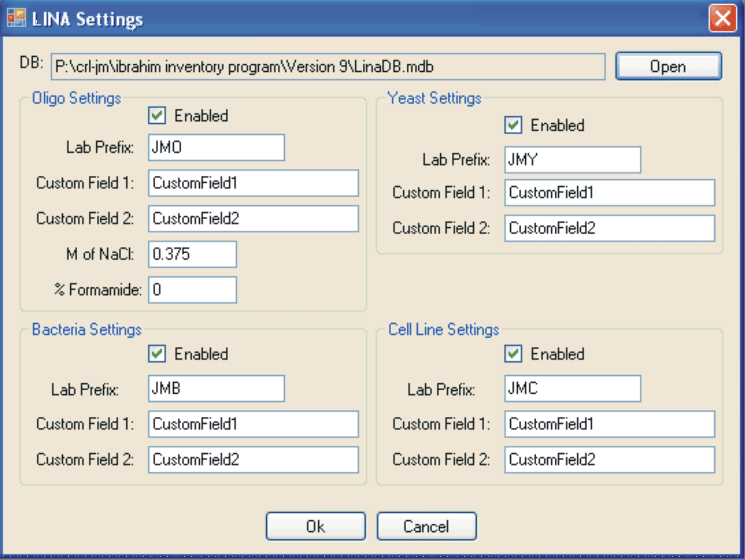The height and width of the screenshot is (560, 745).
Task: Focus the % Formamide input field
Action: coord(192,290)
